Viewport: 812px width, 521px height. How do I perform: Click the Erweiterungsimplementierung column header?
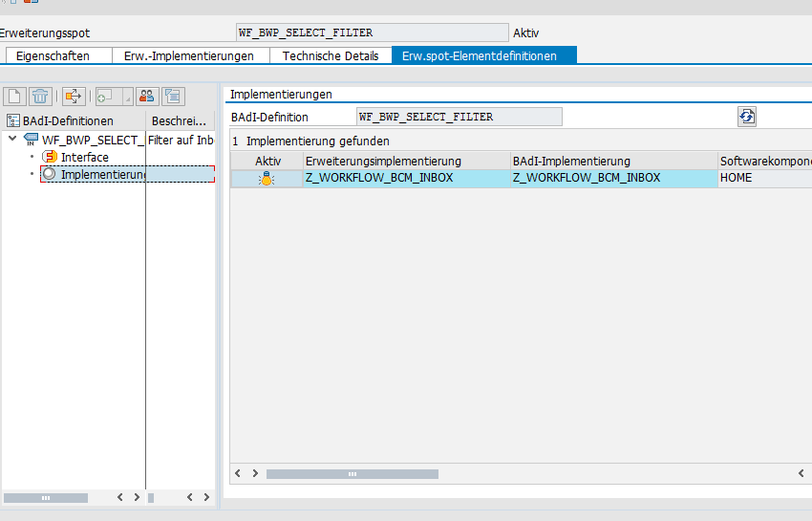(x=383, y=161)
